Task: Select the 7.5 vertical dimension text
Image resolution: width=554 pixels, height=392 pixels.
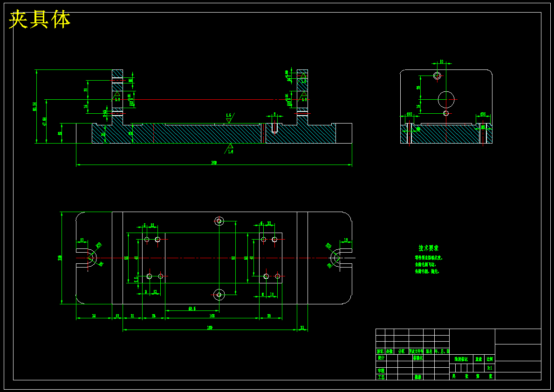Action: pos(136,280)
